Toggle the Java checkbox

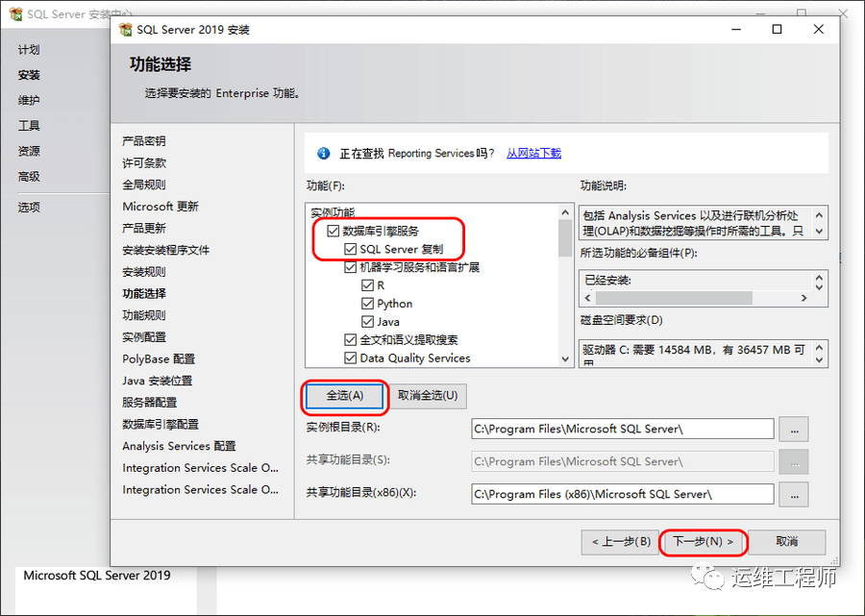pyautogui.click(x=367, y=322)
